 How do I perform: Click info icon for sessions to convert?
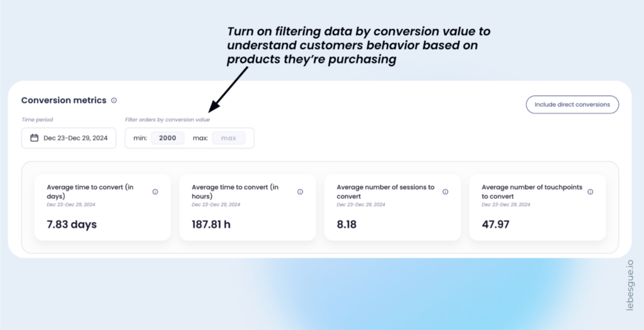(x=445, y=192)
